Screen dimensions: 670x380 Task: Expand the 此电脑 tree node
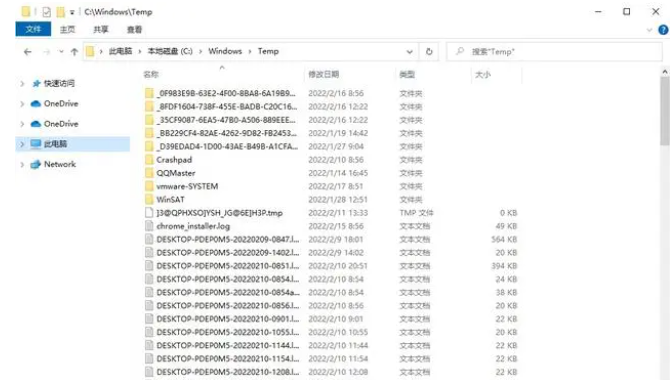click(22, 144)
